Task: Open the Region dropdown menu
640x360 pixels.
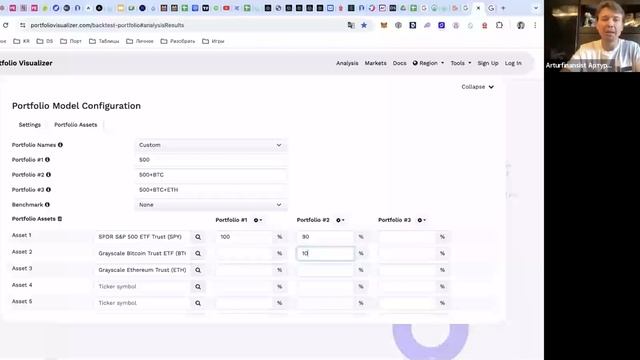Action: coord(428,63)
